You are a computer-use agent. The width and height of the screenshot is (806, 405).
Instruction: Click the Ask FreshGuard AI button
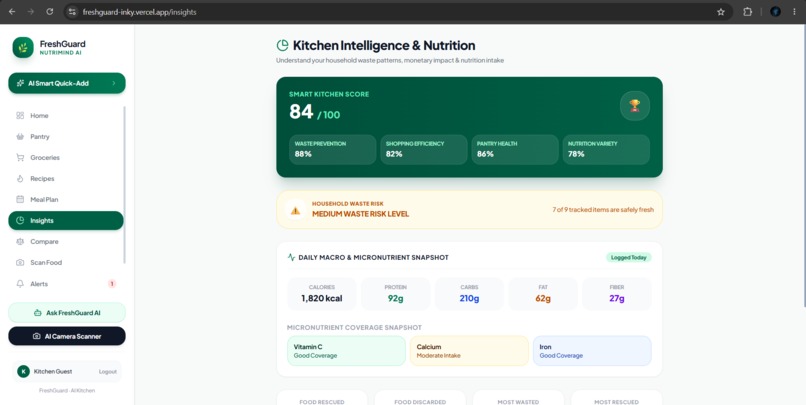click(67, 312)
